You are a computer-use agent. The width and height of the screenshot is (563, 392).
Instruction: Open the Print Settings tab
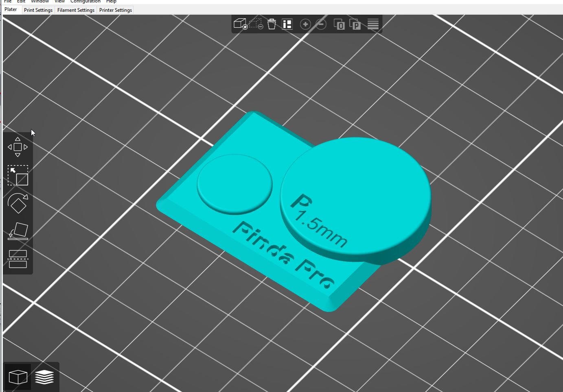(x=38, y=10)
